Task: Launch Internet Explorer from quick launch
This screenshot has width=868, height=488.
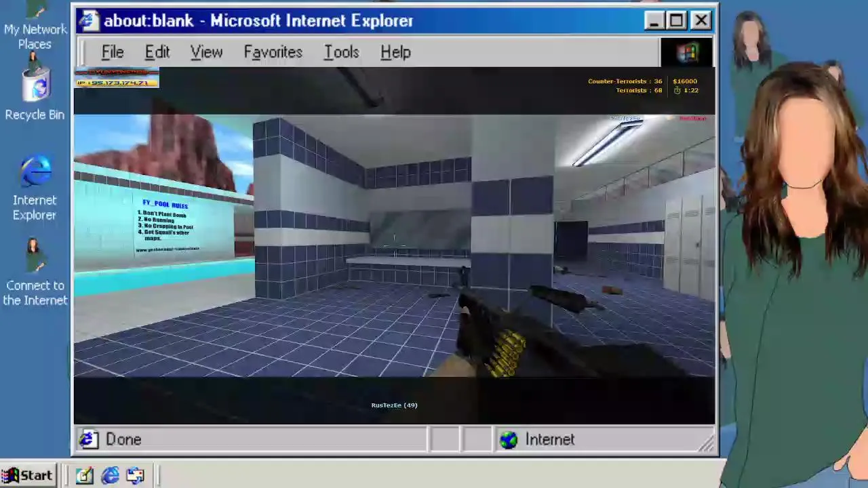Action: 110,476
